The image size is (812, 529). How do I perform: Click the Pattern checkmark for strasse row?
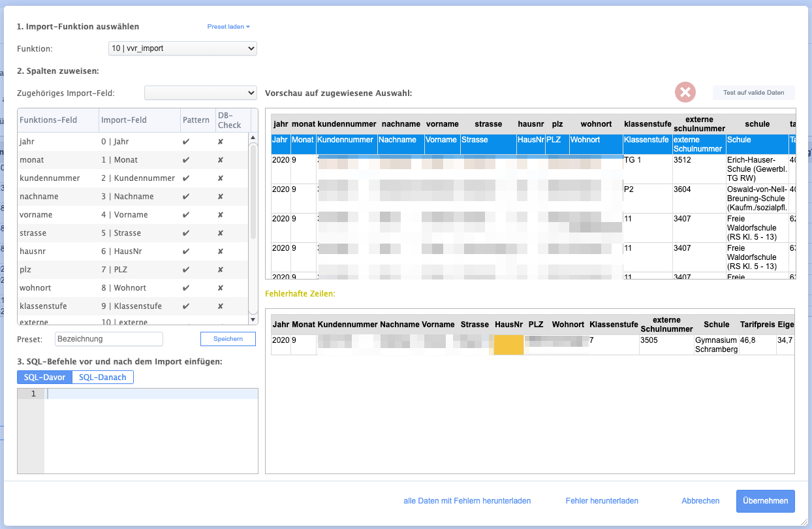click(186, 233)
